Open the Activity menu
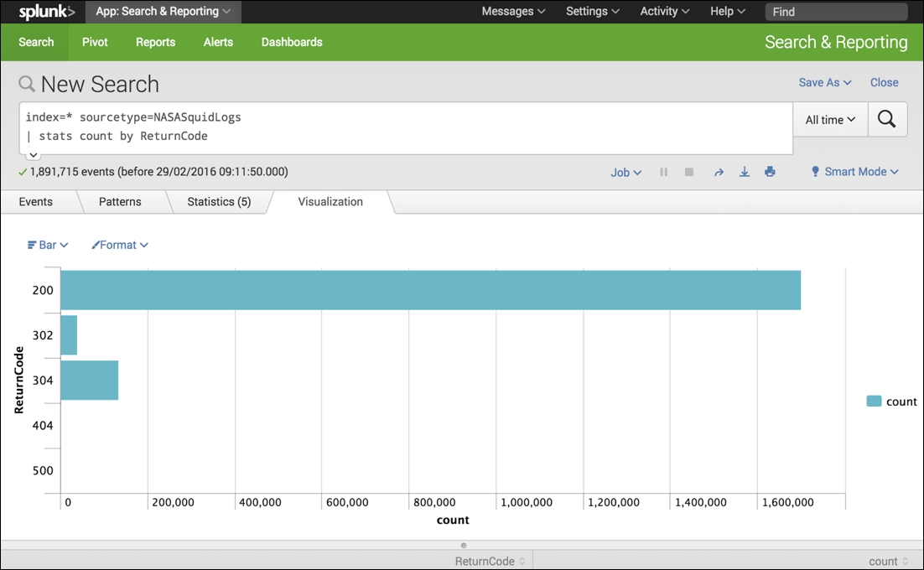 pyautogui.click(x=665, y=11)
